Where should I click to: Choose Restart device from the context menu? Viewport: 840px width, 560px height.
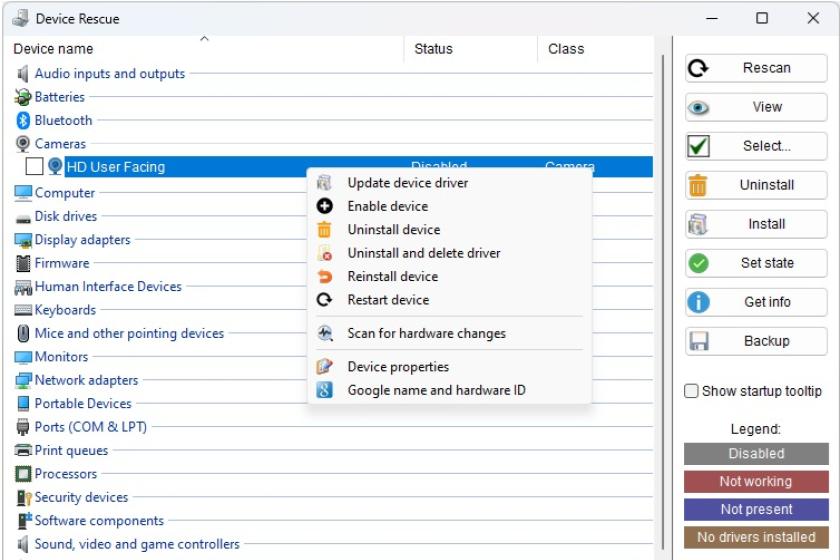(450, 300)
